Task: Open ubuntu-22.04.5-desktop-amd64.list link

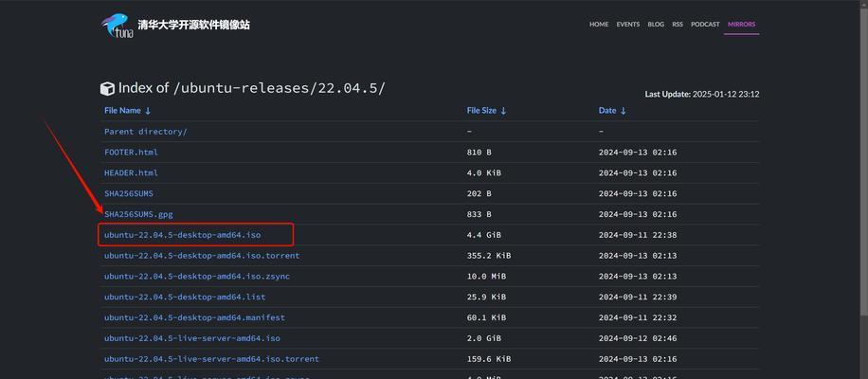Action: click(x=185, y=298)
